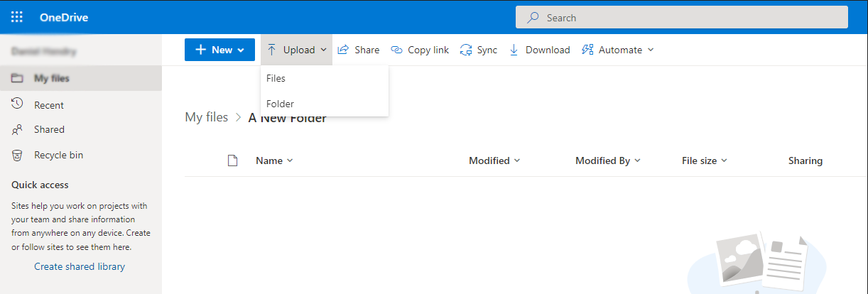The width and height of the screenshot is (868, 294).
Task: Click the Share arrow icon
Action: pos(343,50)
